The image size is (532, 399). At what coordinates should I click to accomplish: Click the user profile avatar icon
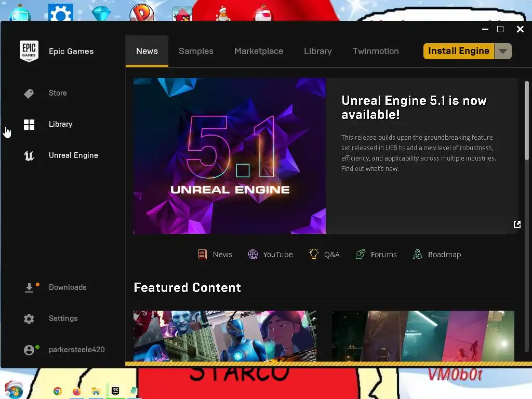point(29,350)
